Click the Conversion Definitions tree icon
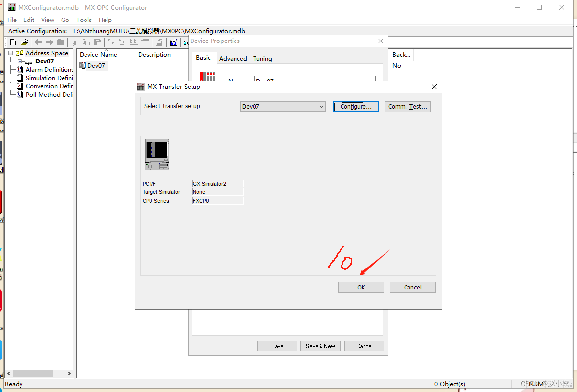This screenshot has width=577, height=392. click(x=20, y=86)
